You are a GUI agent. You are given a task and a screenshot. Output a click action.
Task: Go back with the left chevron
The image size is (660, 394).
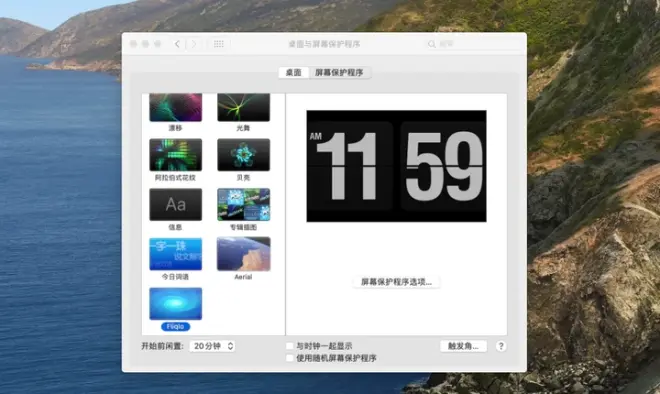point(177,44)
